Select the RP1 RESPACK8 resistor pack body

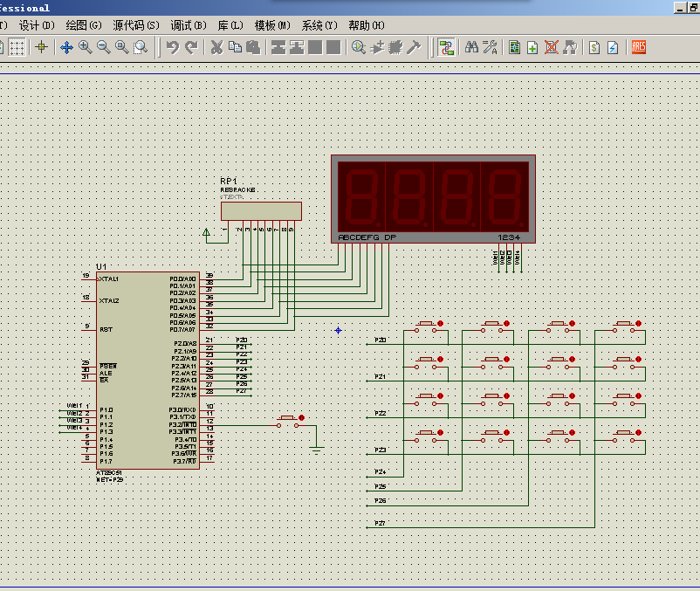pyautogui.click(x=261, y=211)
